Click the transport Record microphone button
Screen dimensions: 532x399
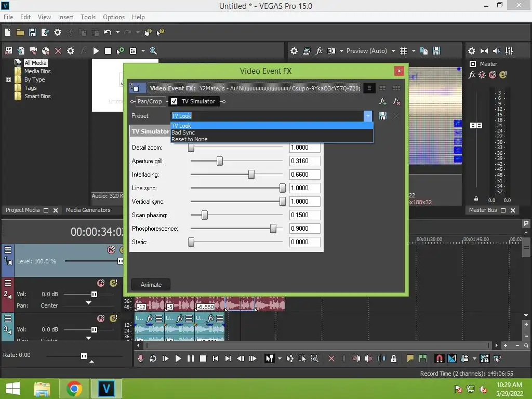click(x=140, y=358)
